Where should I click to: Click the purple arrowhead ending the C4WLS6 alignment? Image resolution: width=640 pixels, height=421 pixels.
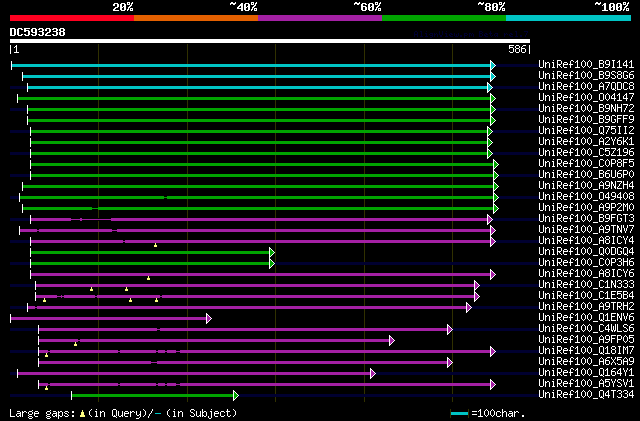point(449,330)
